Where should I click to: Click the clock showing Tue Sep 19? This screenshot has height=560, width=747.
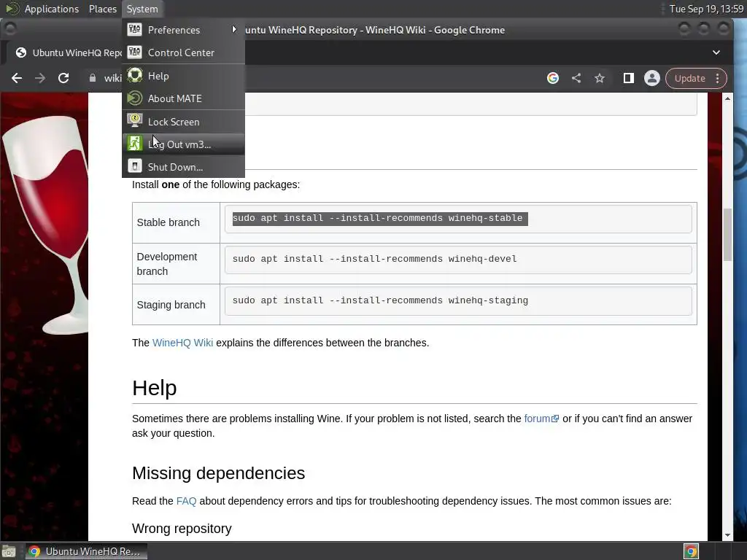click(706, 9)
